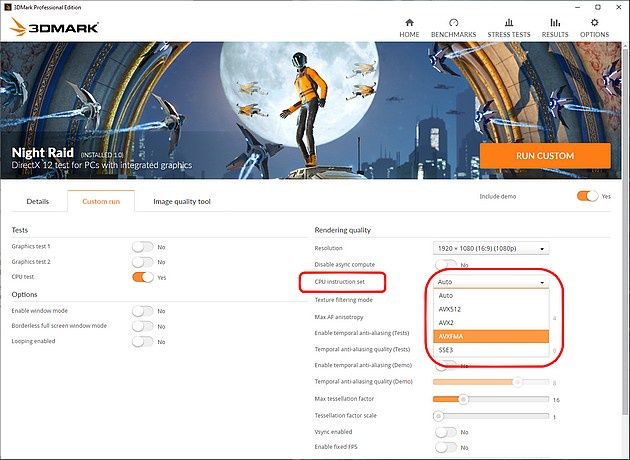Screen dimensions: 630x460
Task: Expand the Resolution dropdown
Action: coord(491,248)
